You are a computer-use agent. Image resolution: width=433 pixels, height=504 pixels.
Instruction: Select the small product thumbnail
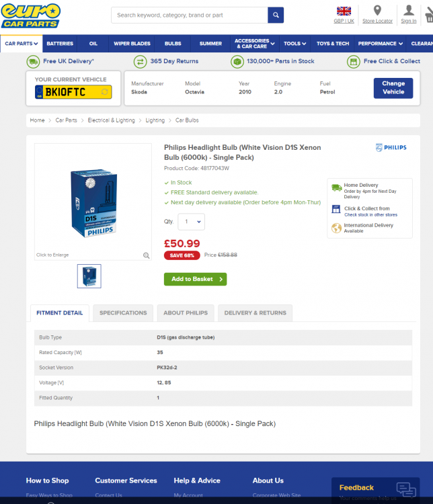(89, 276)
